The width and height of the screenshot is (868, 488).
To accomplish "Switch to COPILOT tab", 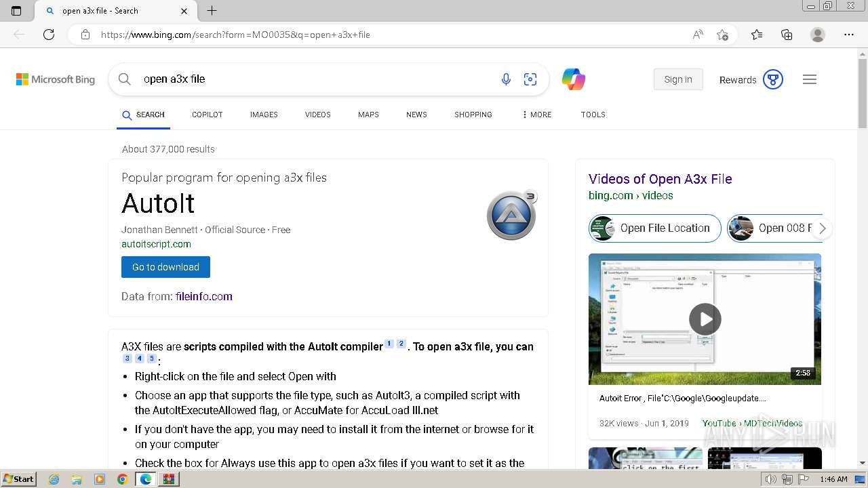I will click(x=208, y=115).
